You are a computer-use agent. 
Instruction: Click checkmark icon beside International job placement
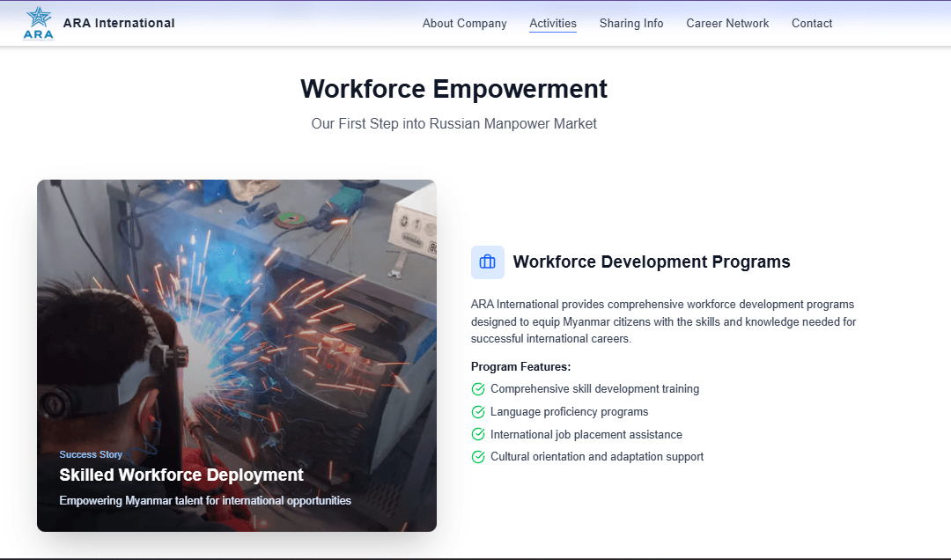478,434
